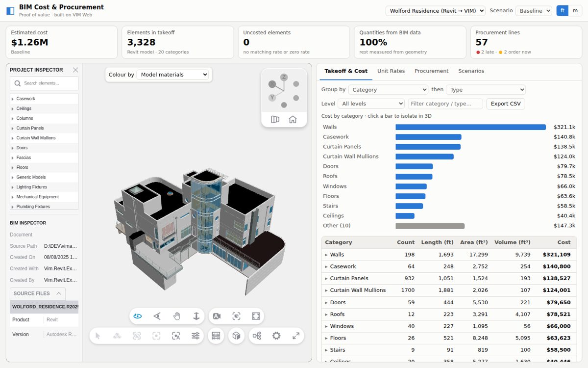Click the grey Other (10) bar

430,226
